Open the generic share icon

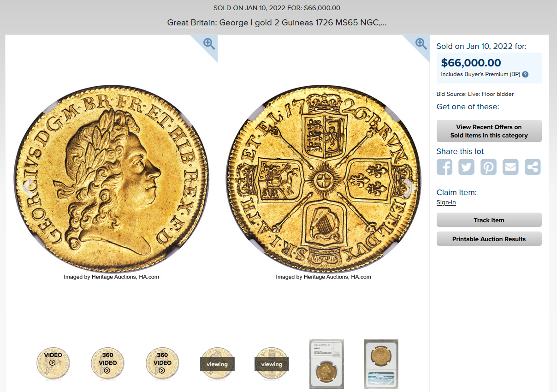point(533,166)
